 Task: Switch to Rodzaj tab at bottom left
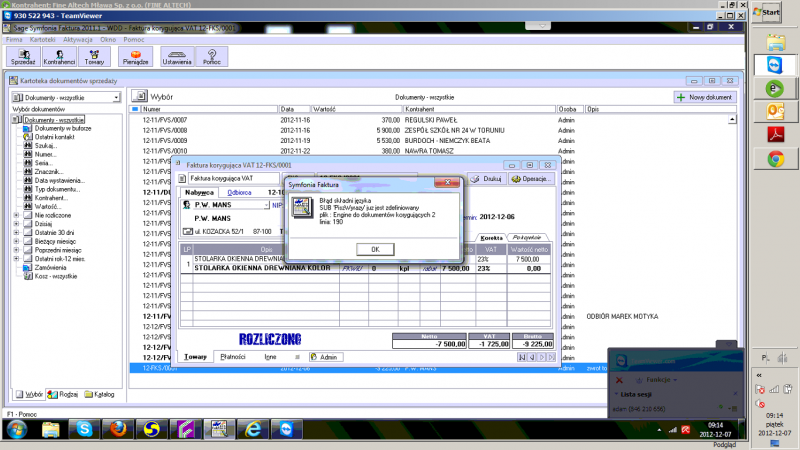point(63,394)
